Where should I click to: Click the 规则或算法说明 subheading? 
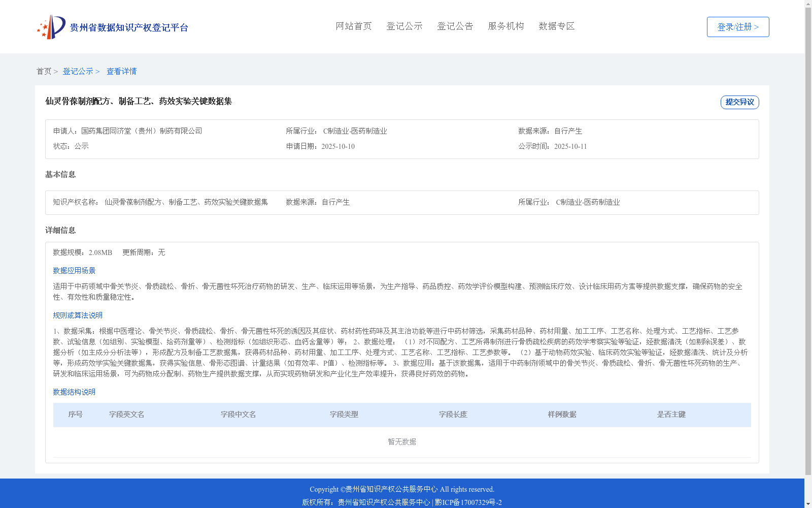pyautogui.click(x=78, y=315)
